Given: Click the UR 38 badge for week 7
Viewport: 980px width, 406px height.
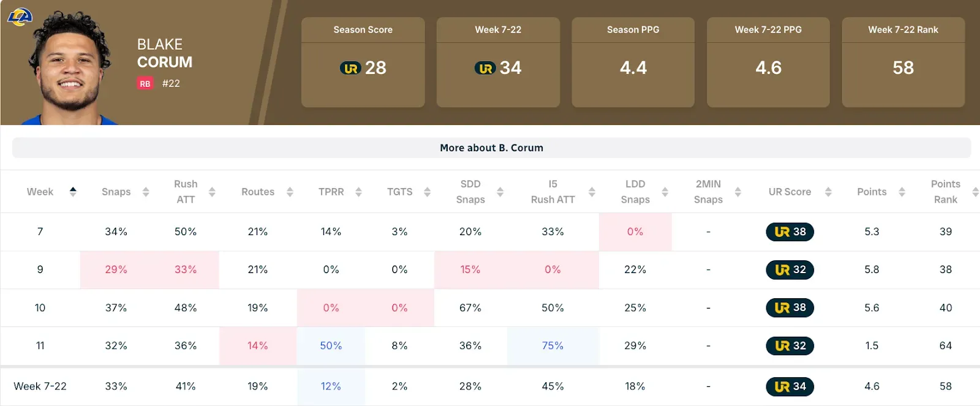Looking at the screenshot, I should point(790,231).
